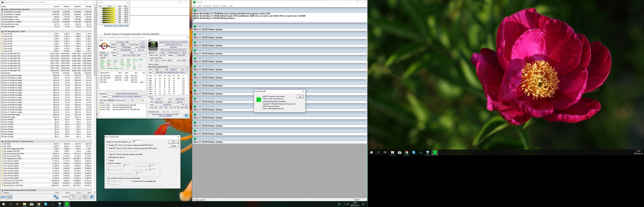The height and width of the screenshot is (207, 644).
Task: Click the Worker #16 Self-Test window icon
Action: 195,139
